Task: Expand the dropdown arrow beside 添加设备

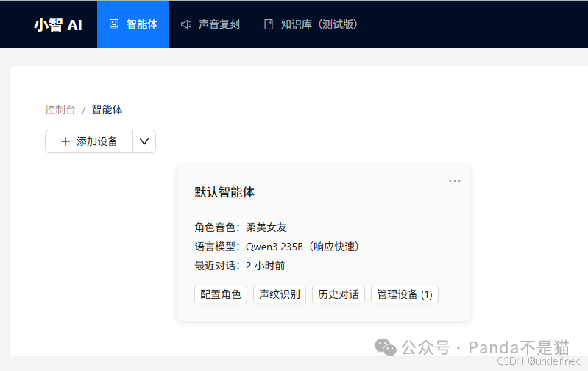Action: point(144,141)
